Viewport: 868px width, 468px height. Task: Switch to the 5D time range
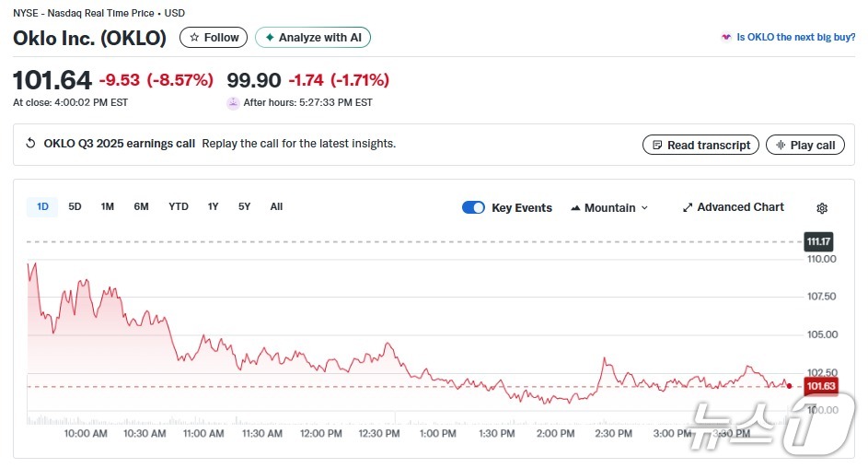coord(75,206)
